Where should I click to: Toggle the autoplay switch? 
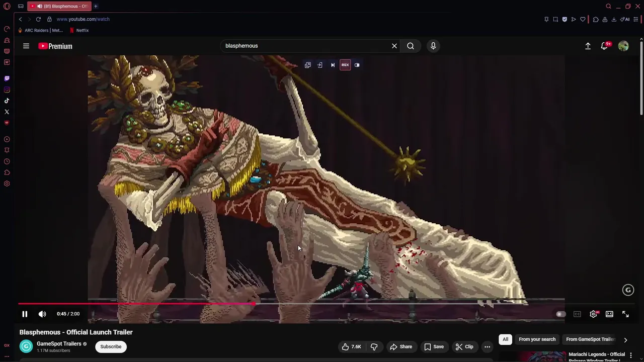(560, 314)
